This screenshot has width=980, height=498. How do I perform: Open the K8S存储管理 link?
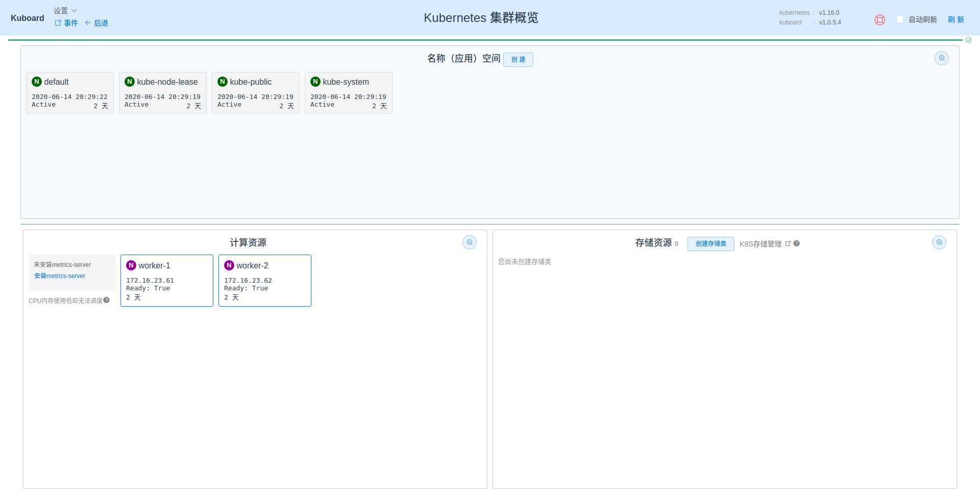point(761,244)
